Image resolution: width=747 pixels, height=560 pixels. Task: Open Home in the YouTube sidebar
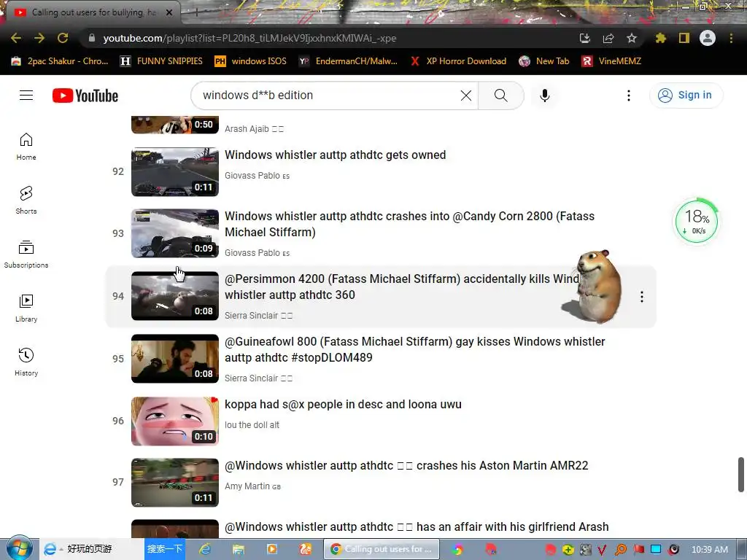[x=26, y=147]
